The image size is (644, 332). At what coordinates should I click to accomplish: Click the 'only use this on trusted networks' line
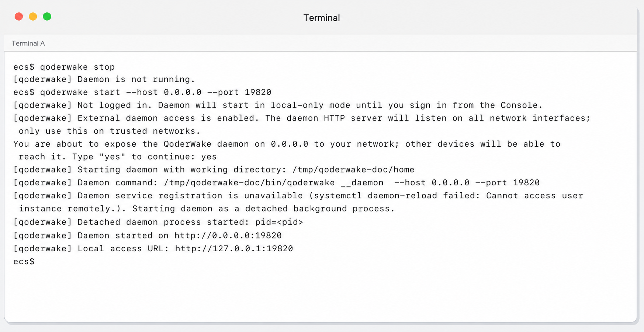tap(110, 131)
